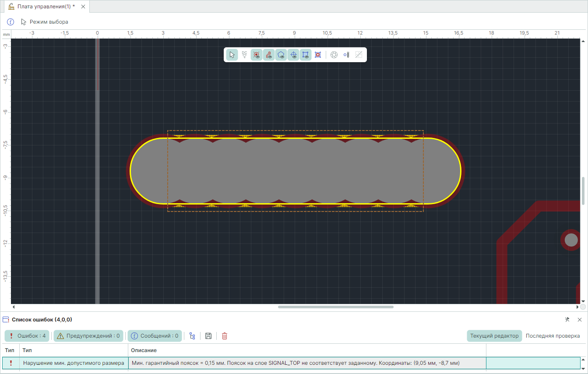Toggle the Предупреждений : 0 filter
588x374 pixels.
pos(88,336)
